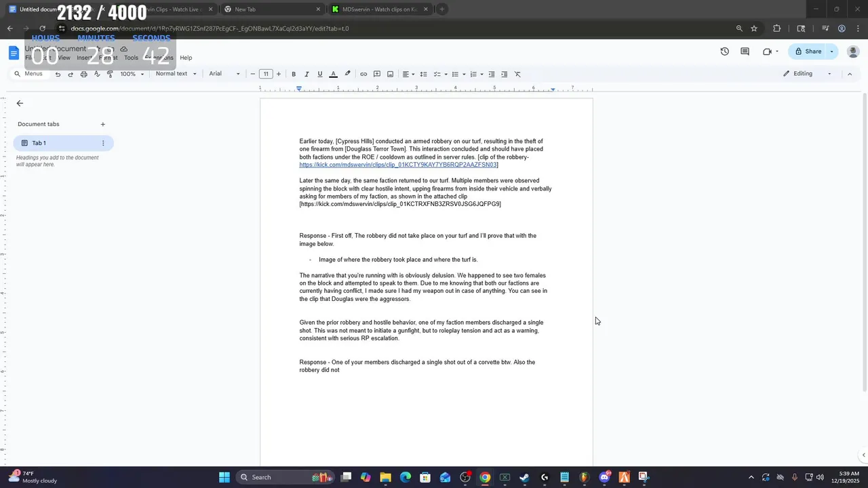Add a new document tab with plus
The height and width of the screenshot is (488, 868).
coord(103,124)
